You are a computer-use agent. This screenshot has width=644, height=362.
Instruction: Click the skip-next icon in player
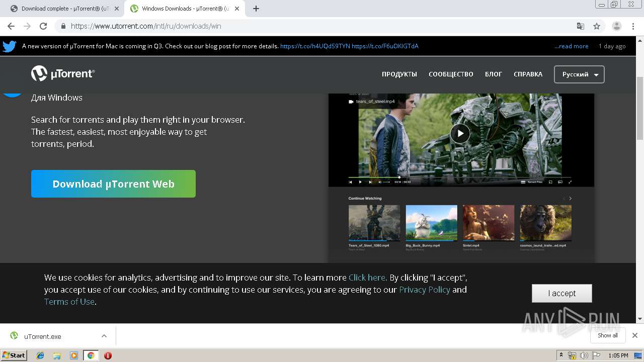(x=370, y=182)
